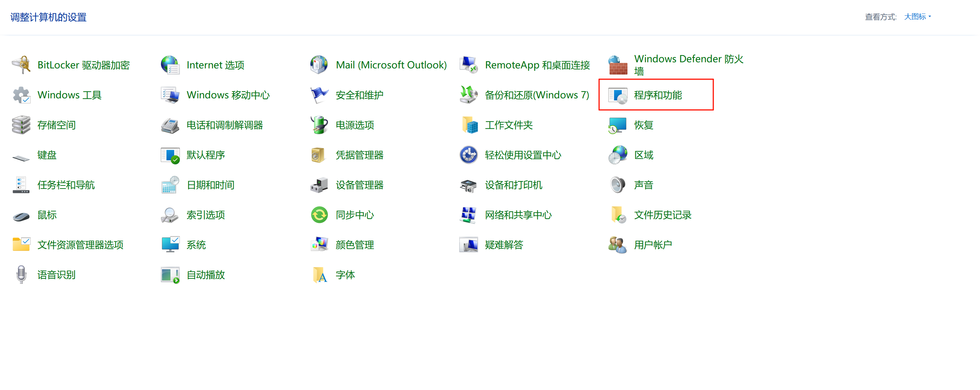Click the 调整计算机的设置 heading text
The image size is (980, 390).
tap(48, 17)
